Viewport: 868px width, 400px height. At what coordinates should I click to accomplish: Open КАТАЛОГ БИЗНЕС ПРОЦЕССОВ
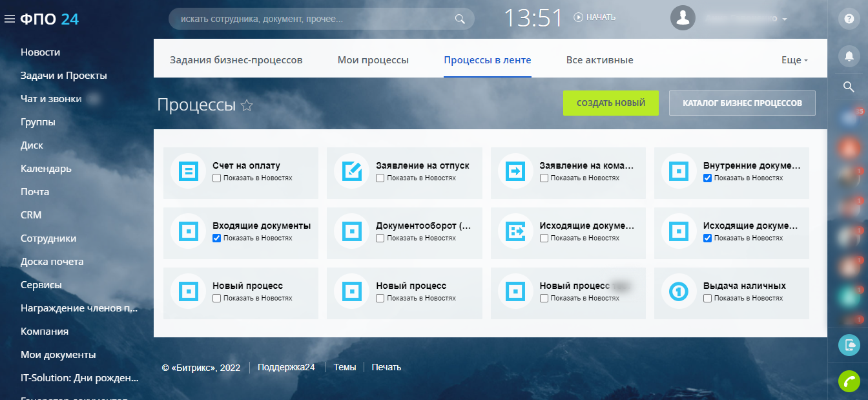(742, 103)
